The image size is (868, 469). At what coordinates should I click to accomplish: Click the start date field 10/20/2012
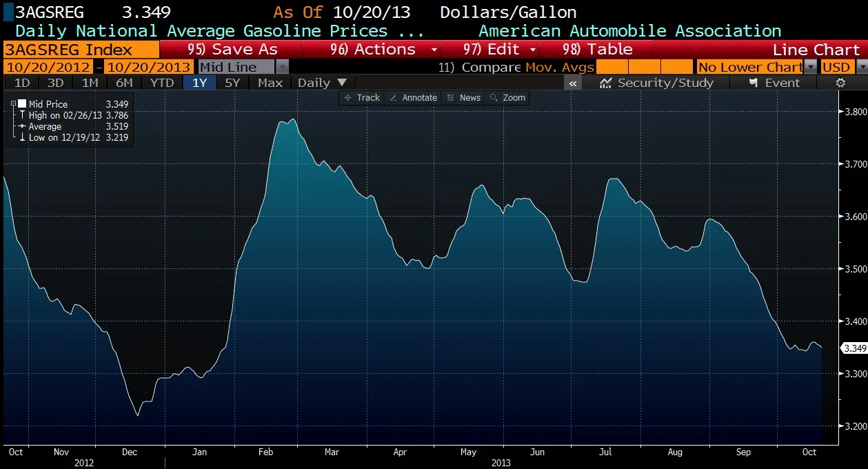pyautogui.click(x=48, y=67)
